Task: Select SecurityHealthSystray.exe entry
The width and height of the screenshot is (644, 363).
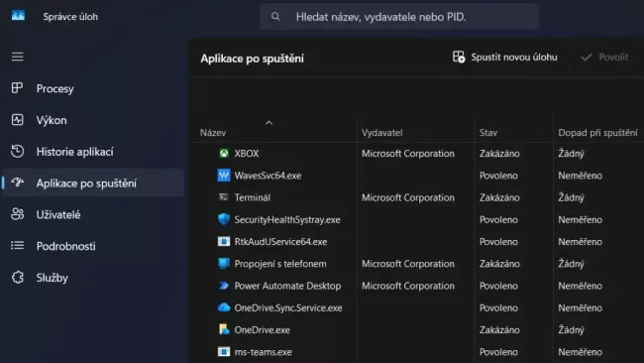Action: tap(287, 219)
